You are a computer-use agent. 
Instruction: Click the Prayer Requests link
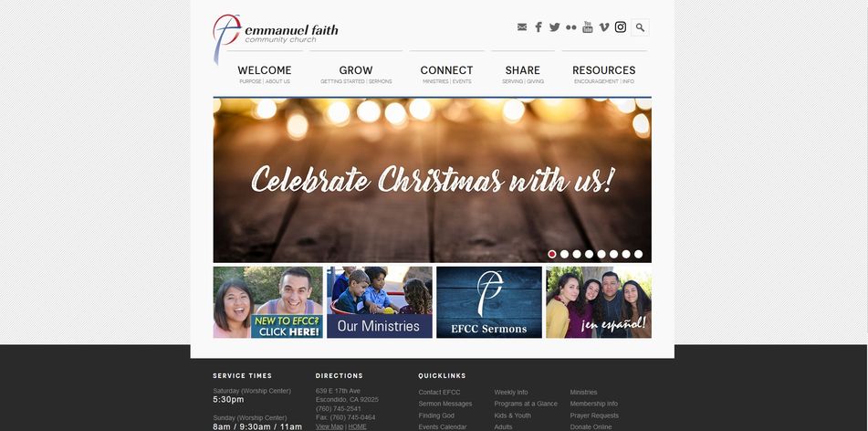tap(594, 415)
